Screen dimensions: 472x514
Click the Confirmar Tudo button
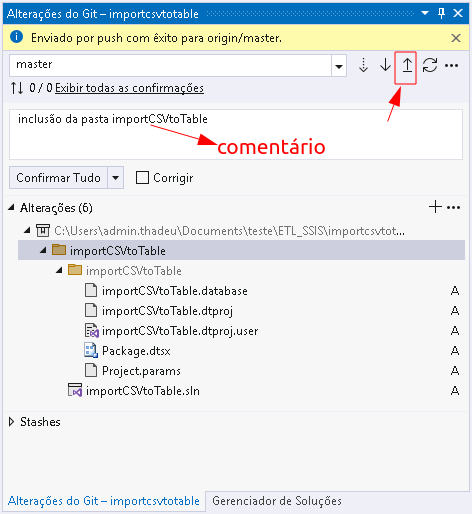click(x=58, y=178)
